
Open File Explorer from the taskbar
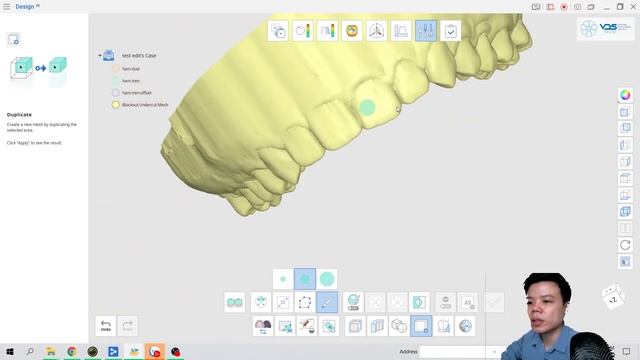click(51, 351)
